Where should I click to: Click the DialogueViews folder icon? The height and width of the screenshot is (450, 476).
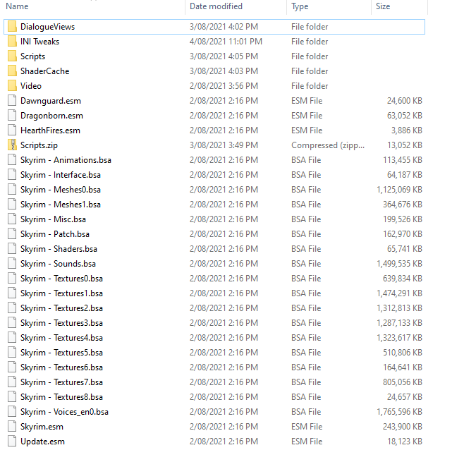(12, 27)
